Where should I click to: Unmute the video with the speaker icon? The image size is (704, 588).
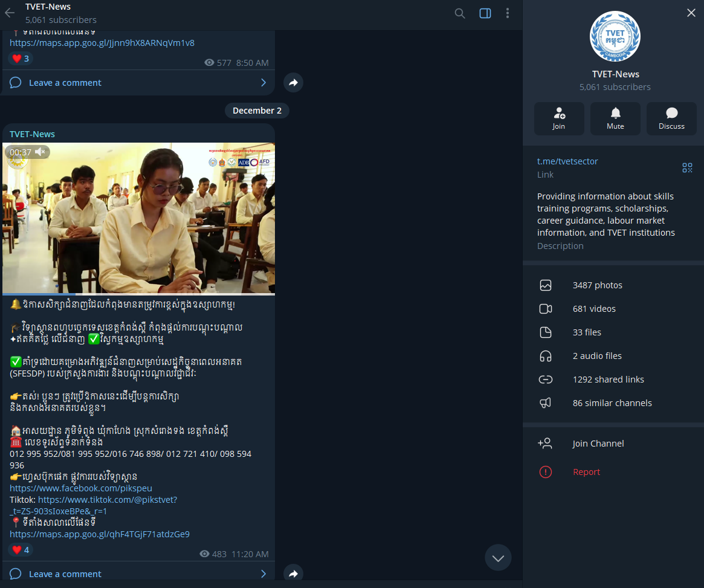click(x=40, y=152)
